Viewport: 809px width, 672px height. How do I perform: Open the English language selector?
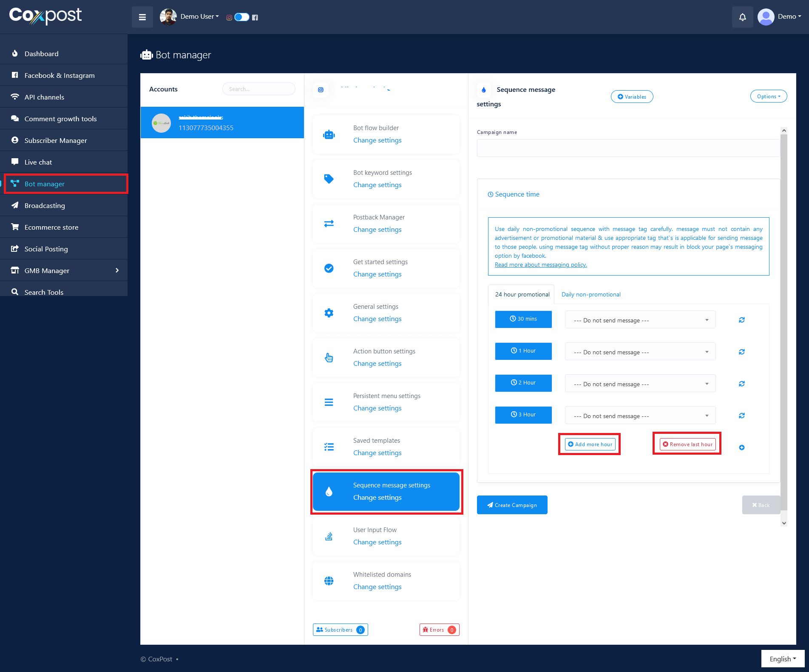782,659
